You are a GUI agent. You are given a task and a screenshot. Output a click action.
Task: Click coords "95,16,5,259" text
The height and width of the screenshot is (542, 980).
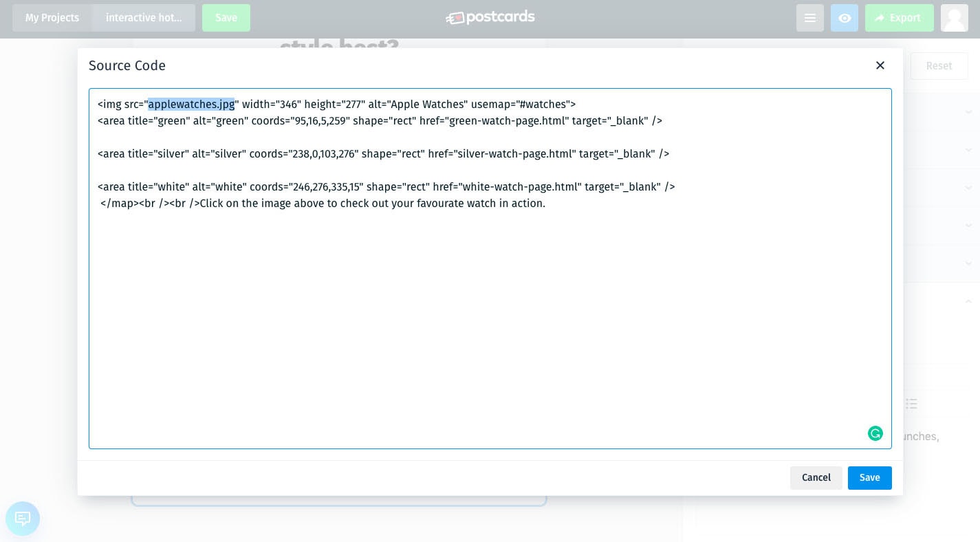click(322, 121)
